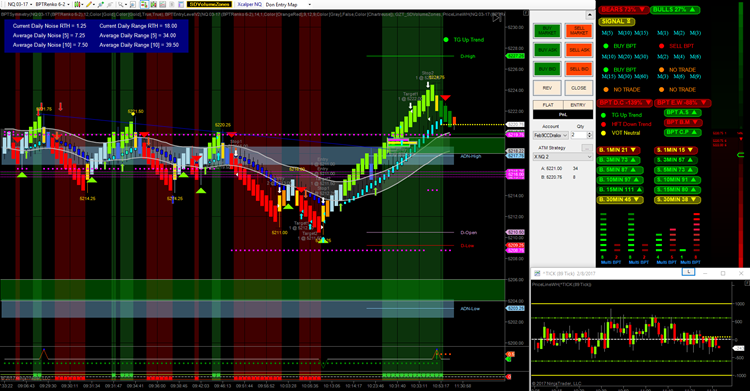Expand the drawing tool dropdown arrow
The width and height of the screenshot is (750, 391).
pos(94,4)
